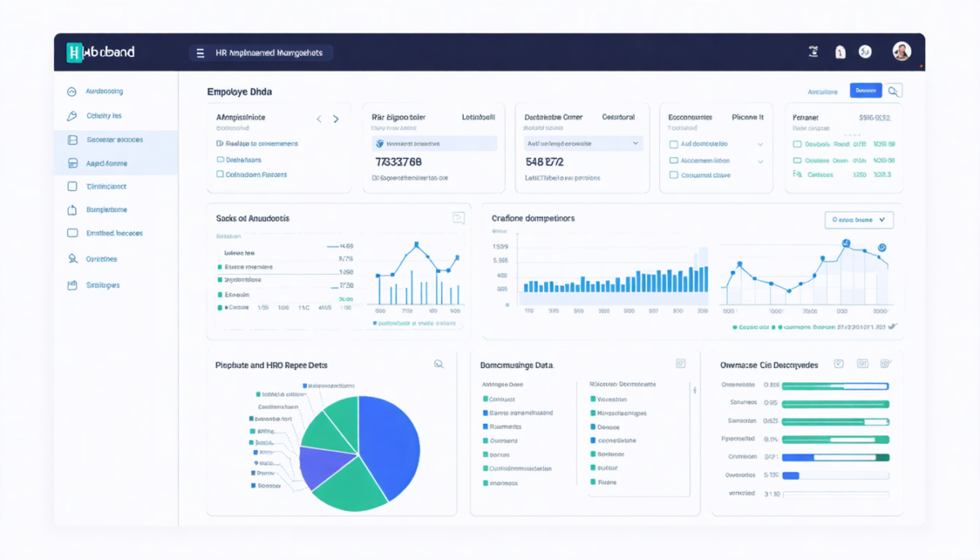Open the dropdown in 'Crafione dompetinors' card

859,220
